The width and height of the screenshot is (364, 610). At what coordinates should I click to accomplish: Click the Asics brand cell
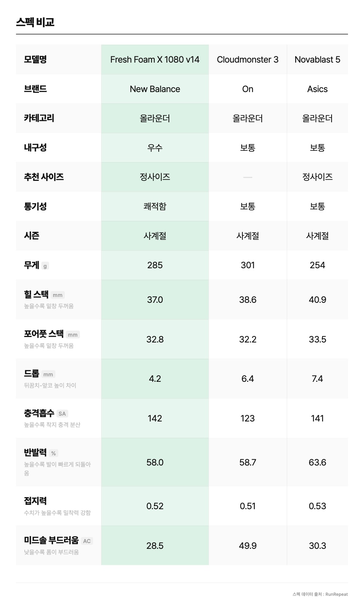[x=317, y=89]
